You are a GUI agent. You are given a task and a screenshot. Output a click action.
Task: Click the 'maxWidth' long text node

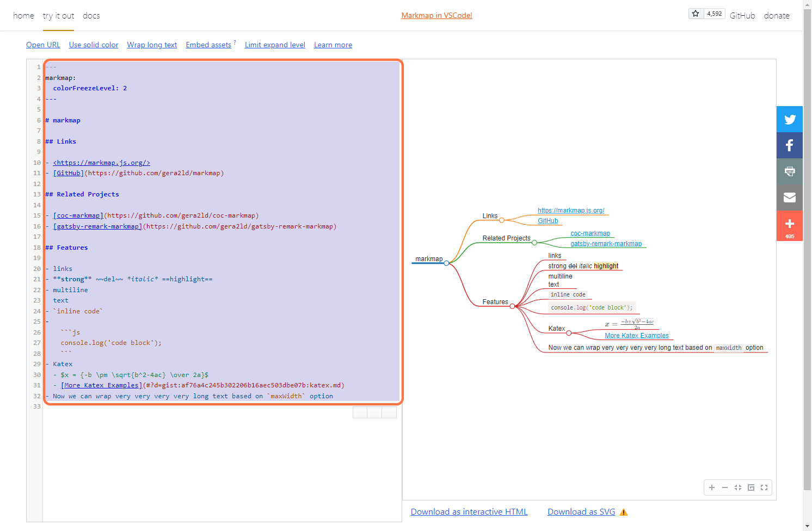pyautogui.click(x=656, y=348)
